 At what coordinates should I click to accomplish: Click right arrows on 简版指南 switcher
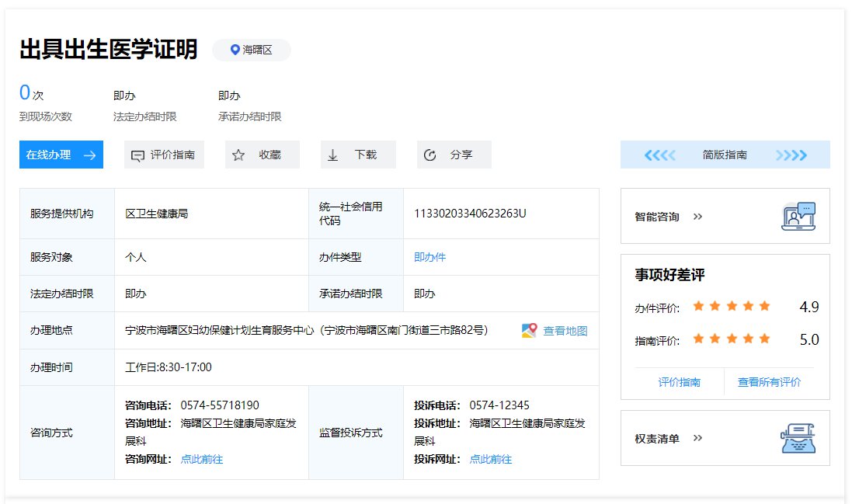coord(791,155)
